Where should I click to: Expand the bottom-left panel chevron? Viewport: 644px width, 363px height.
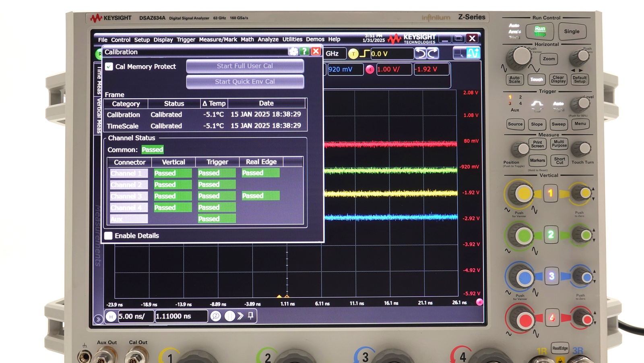click(x=98, y=319)
